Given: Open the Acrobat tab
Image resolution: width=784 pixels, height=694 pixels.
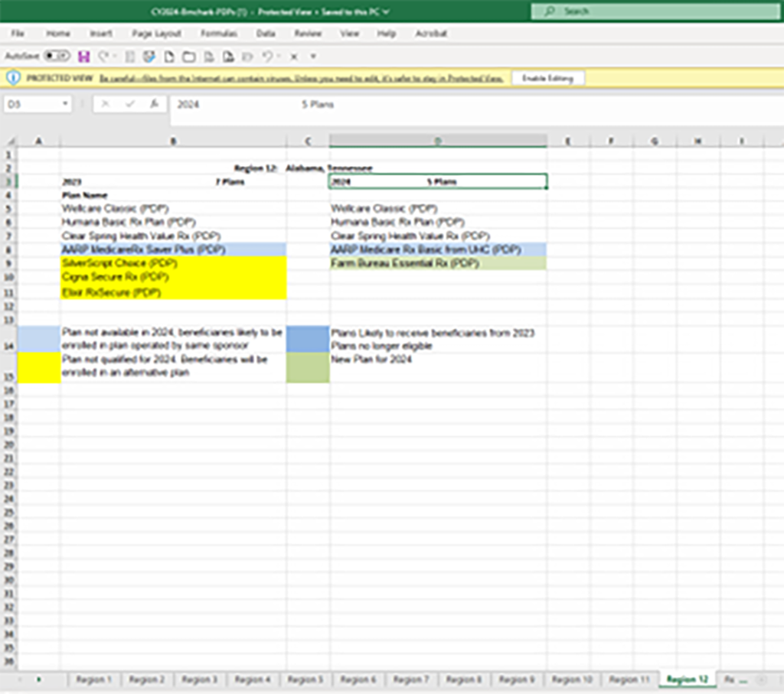Looking at the screenshot, I should tap(430, 34).
